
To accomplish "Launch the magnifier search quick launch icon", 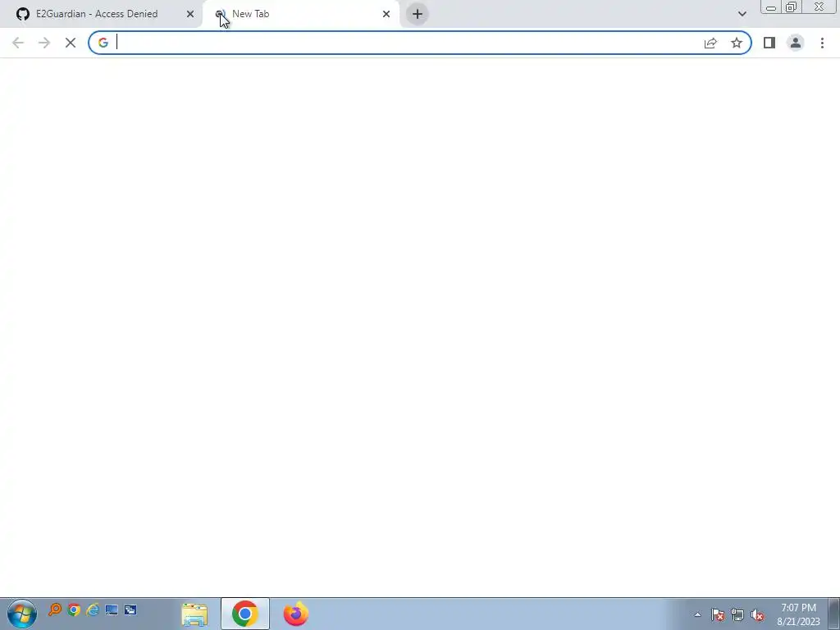I will click(x=55, y=609).
